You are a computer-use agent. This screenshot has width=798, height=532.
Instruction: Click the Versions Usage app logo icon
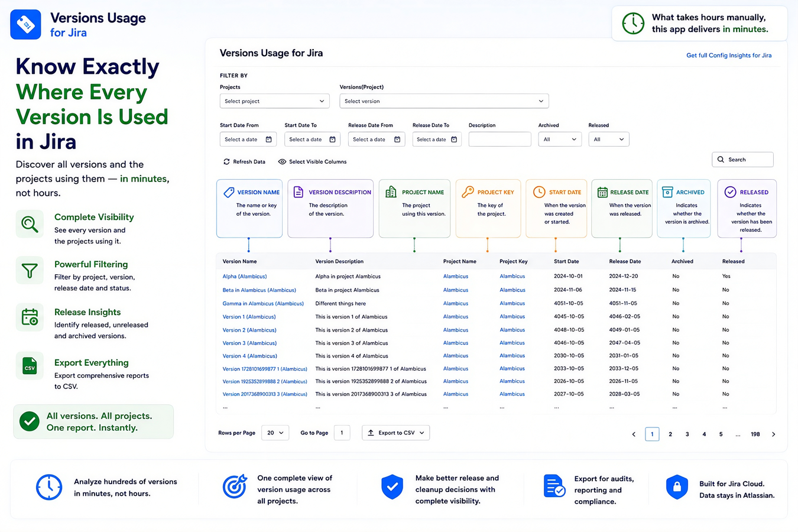tap(25, 24)
